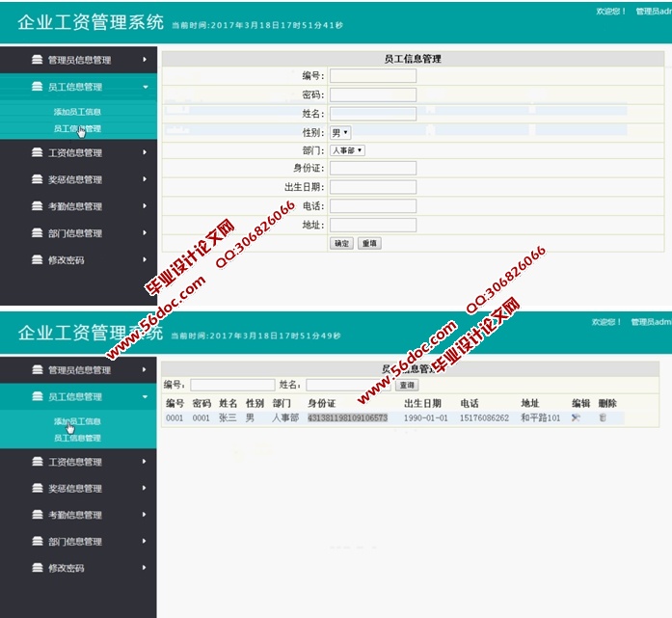
Task: Open 添加员工信息 submenu in lower sidebar
Action: pos(77,421)
